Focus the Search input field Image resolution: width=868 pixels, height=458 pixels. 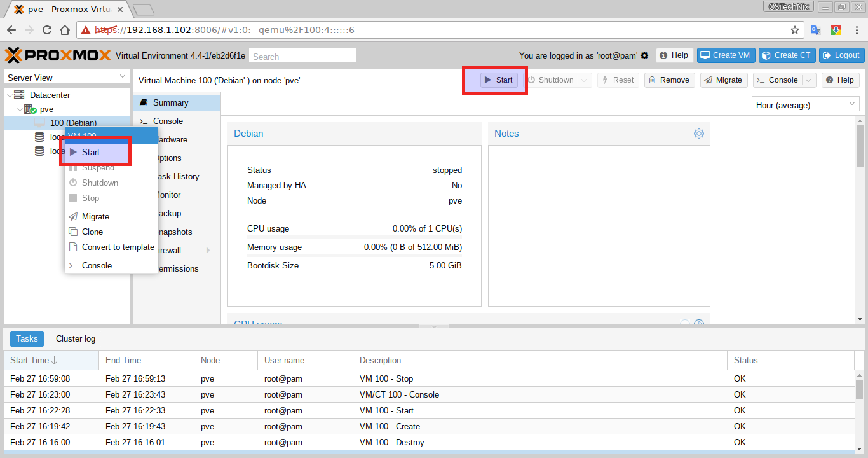tap(302, 56)
